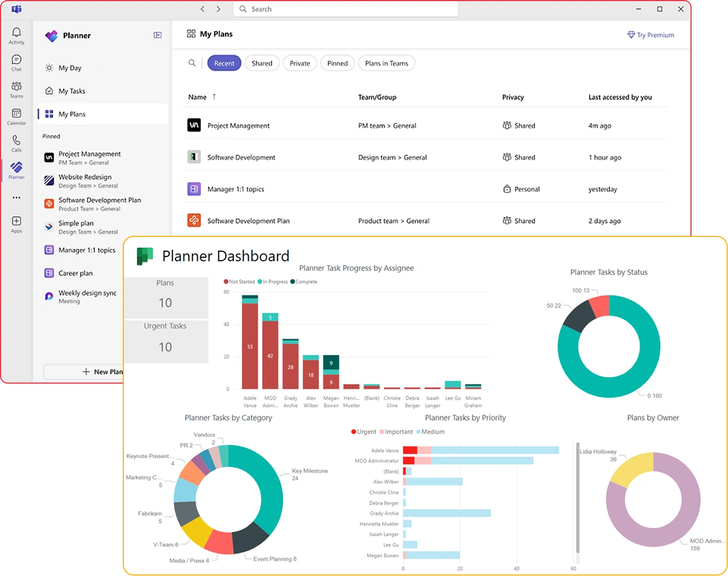Image resolution: width=728 pixels, height=576 pixels.
Task: Click Manager 1:1 topics purple row icon
Action: 194,189
